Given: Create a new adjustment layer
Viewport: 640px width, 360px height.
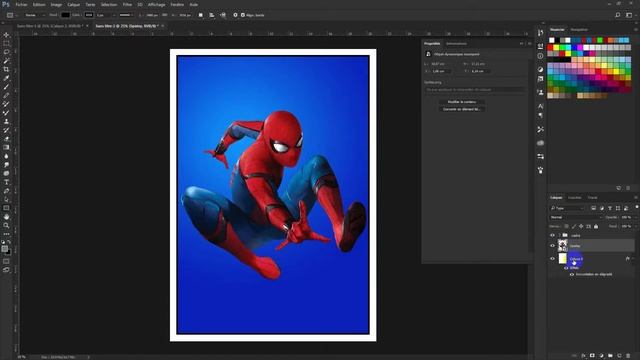Looking at the screenshot, I should (x=601, y=356).
